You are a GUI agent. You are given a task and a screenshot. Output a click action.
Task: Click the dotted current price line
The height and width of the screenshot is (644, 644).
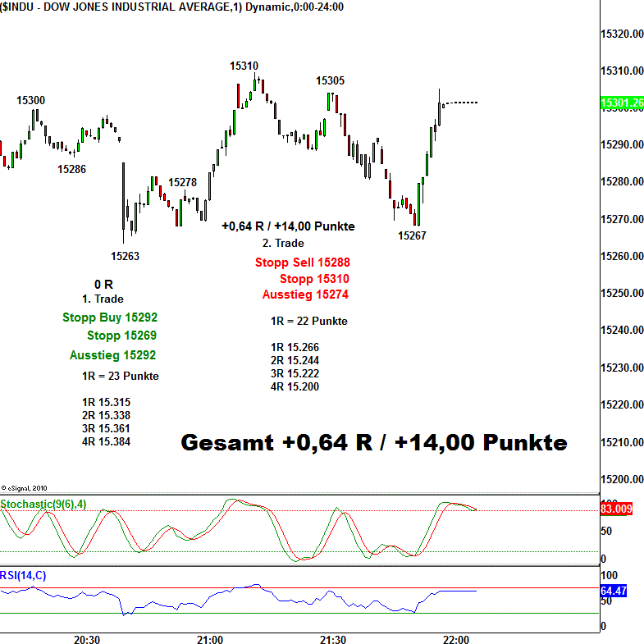pyautogui.click(x=462, y=103)
